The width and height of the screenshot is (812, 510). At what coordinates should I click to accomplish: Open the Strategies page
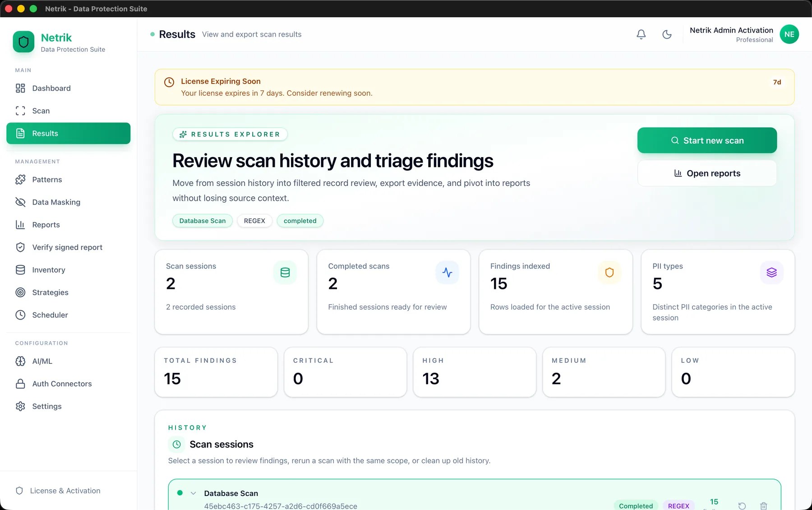(68, 292)
